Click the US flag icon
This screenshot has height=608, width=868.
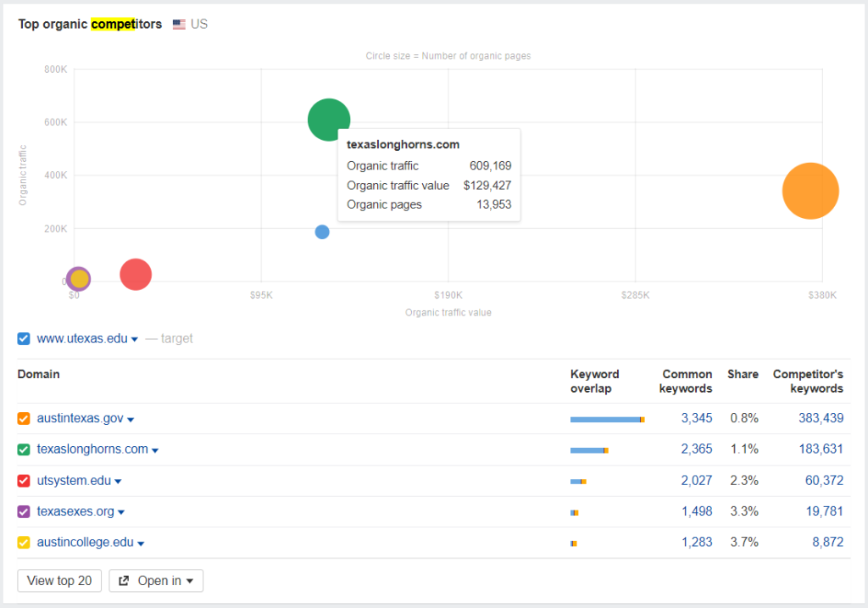pyautogui.click(x=179, y=25)
